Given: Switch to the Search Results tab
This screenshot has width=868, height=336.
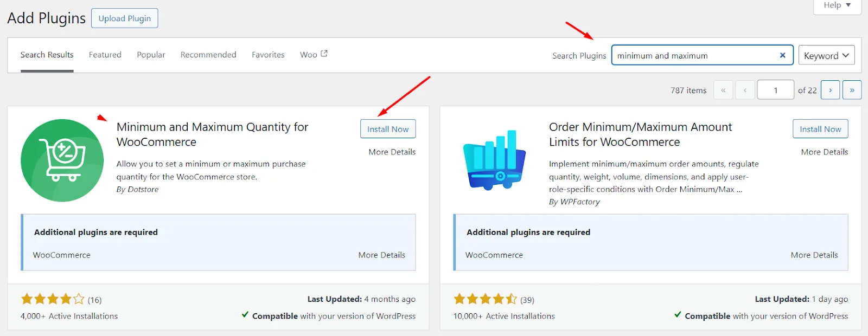Looking at the screenshot, I should pos(47,55).
